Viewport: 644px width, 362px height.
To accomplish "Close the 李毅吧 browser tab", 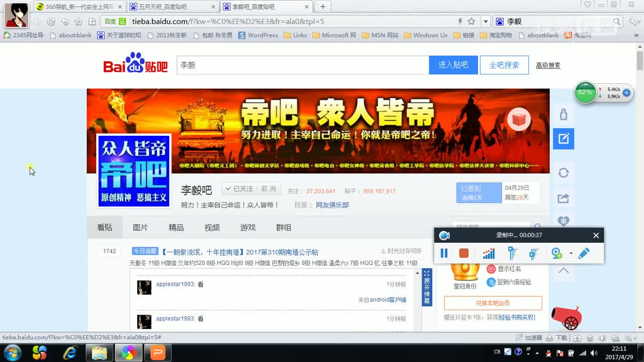I will click(x=306, y=7).
